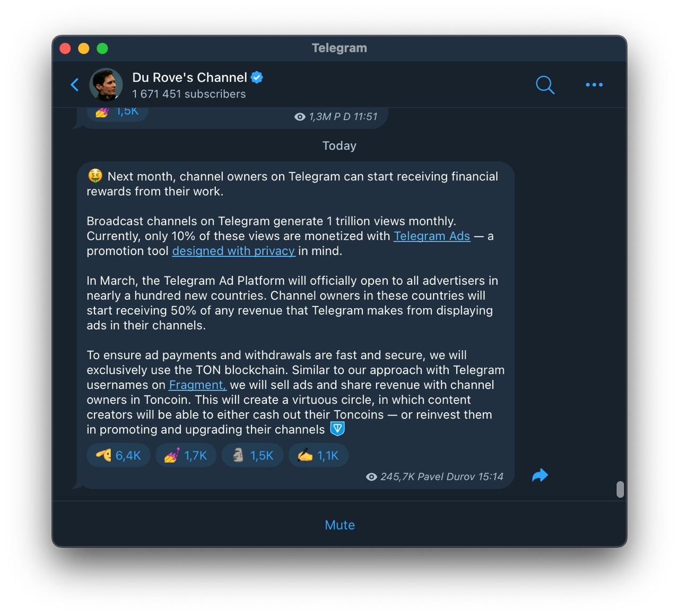Click the 1,5K reaction on previous post
Viewport: 679px width, 616px height.
[x=117, y=112]
